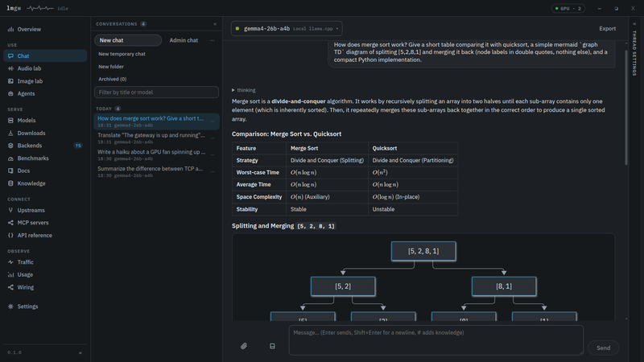Open Knowledge page
The width and height of the screenshot is (644, 362).
click(45, 183)
